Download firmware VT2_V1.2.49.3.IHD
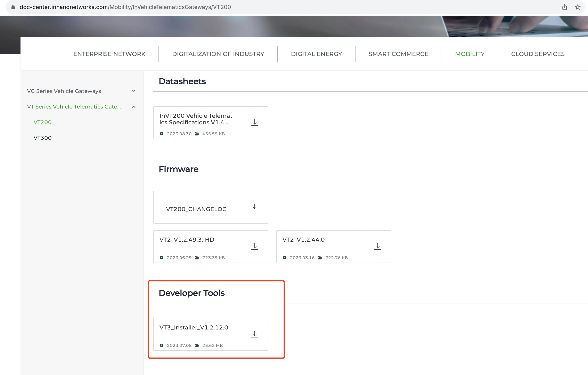This screenshot has width=588, height=375. pos(254,246)
